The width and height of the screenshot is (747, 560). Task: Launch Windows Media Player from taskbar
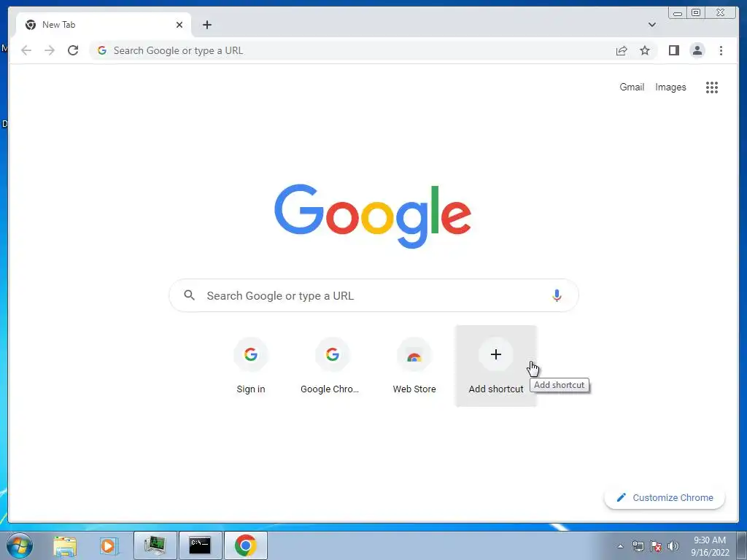tap(108, 546)
